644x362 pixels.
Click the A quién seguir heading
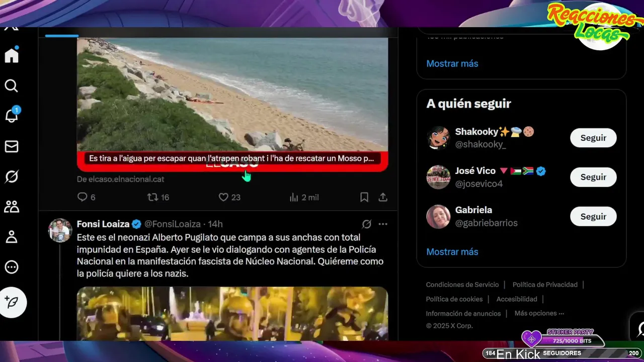(468, 104)
